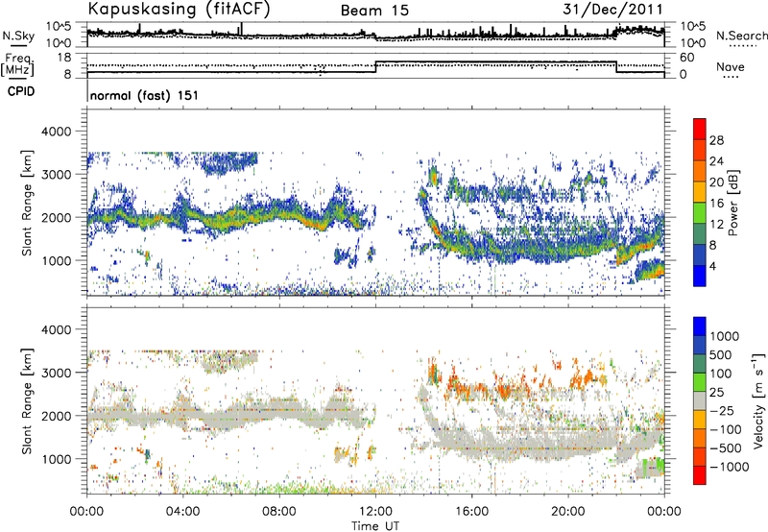The height and width of the screenshot is (532, 768).
Task: Click the '1000' tick on velocity panel
Action: coord(57,459)
